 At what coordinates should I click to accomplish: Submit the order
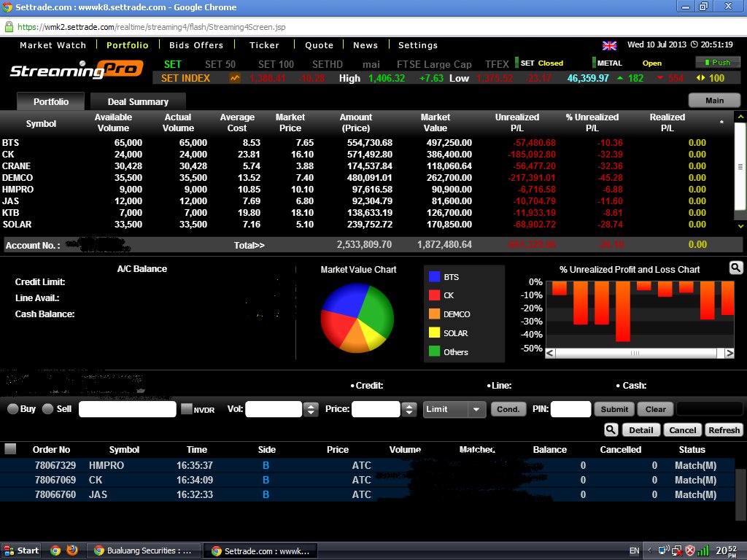point(614,409)
